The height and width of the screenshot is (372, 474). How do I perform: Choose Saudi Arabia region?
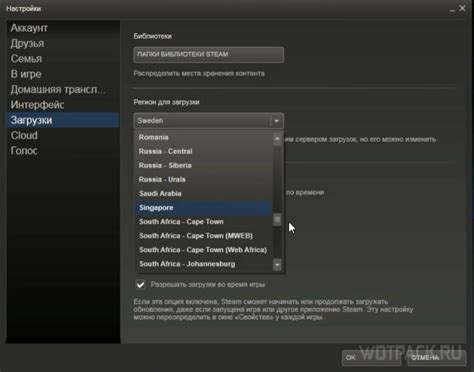click(x=203, y=193)
